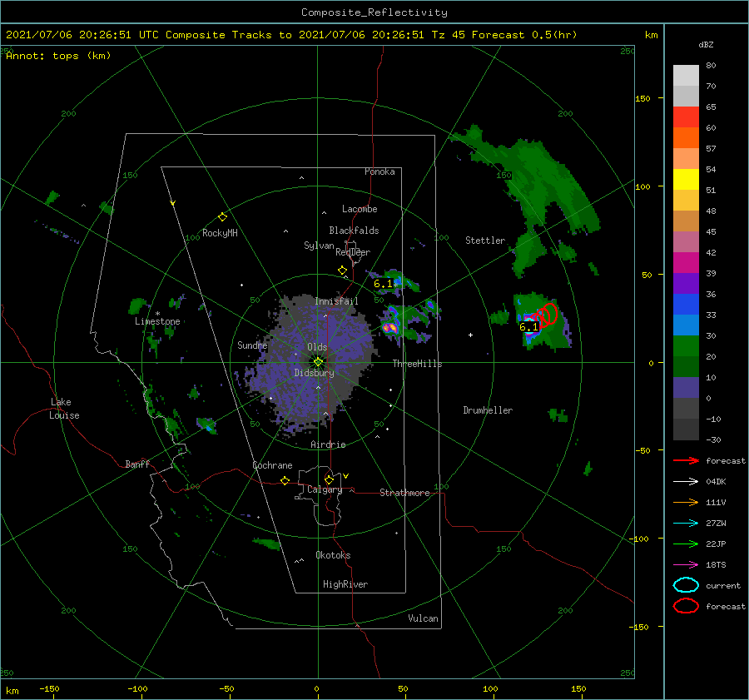Select the yellow 51-54 dBZ color swatch

point(686,180)
